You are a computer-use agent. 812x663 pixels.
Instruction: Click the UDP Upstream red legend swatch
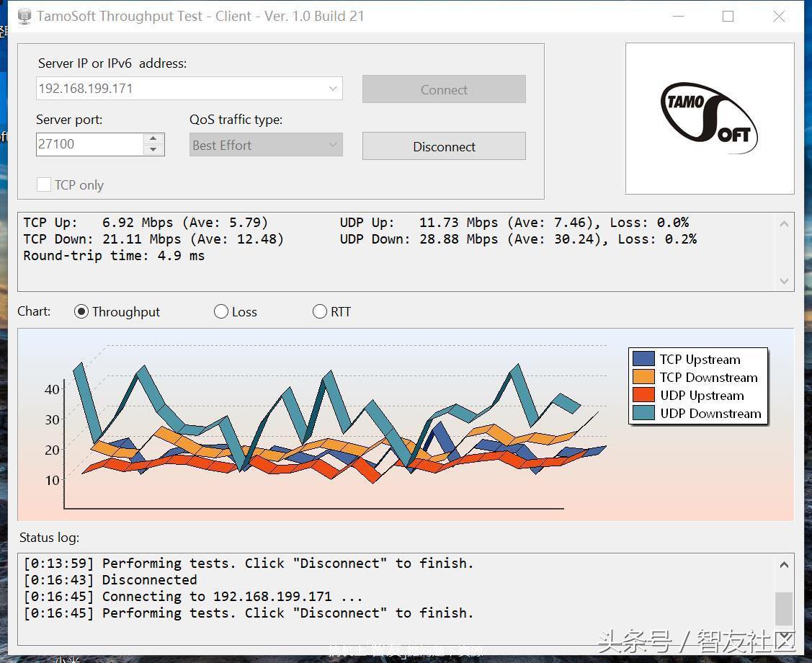point(643,395)
